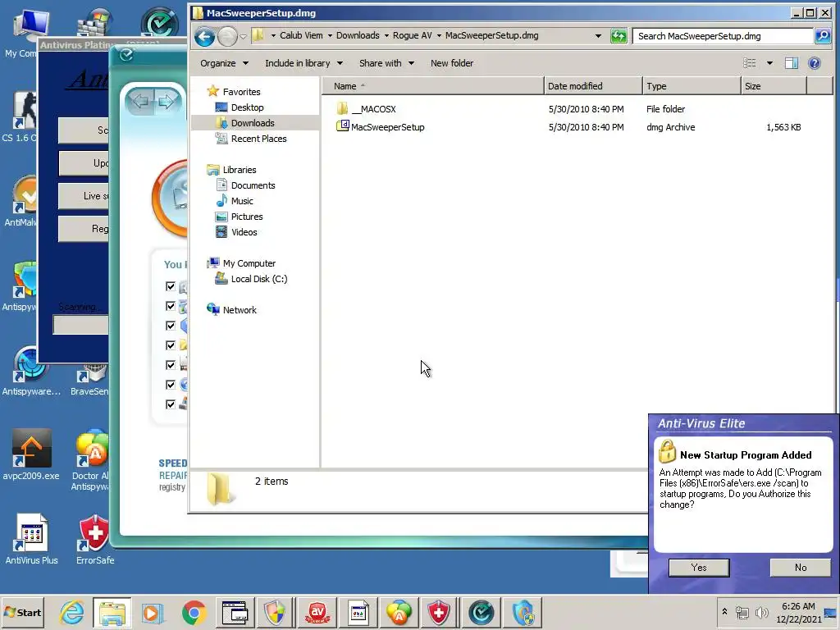Uncheck the third scan option checkbox
Screen dimensions: 840x630
[x=171, y=326]
